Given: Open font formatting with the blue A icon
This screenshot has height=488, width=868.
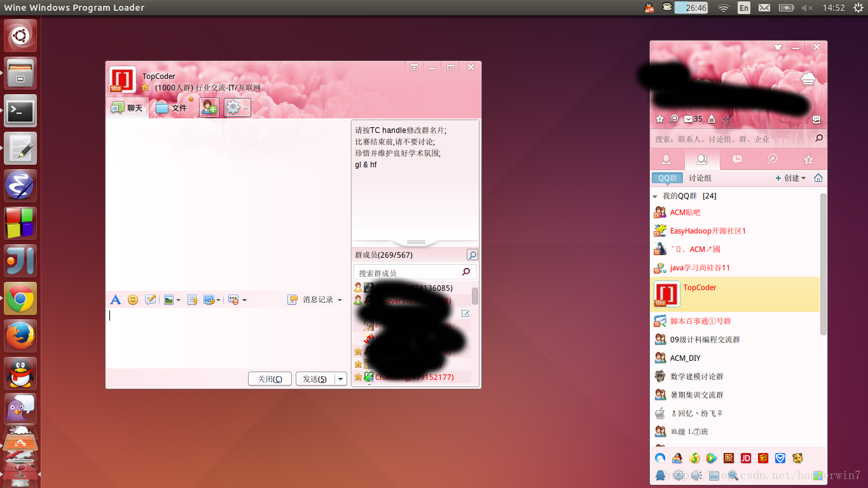Looking at the screenshot, I should tap(115, 300).
